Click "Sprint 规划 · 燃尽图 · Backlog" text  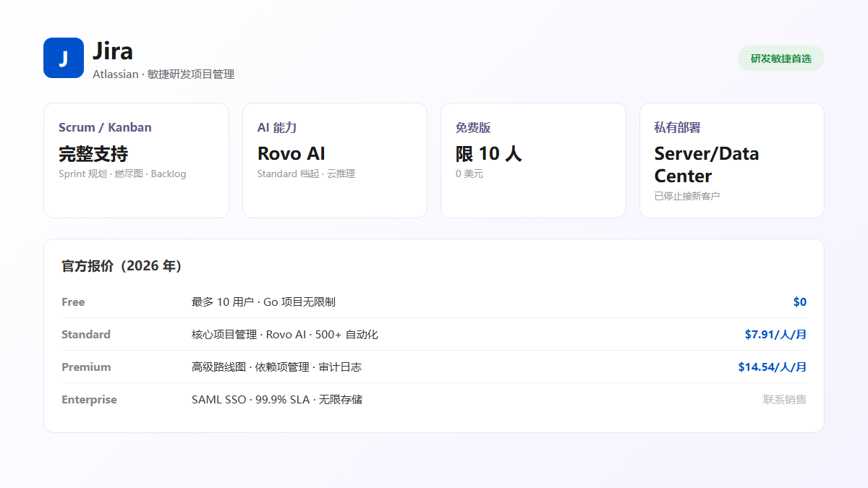[x=122, y=174]
